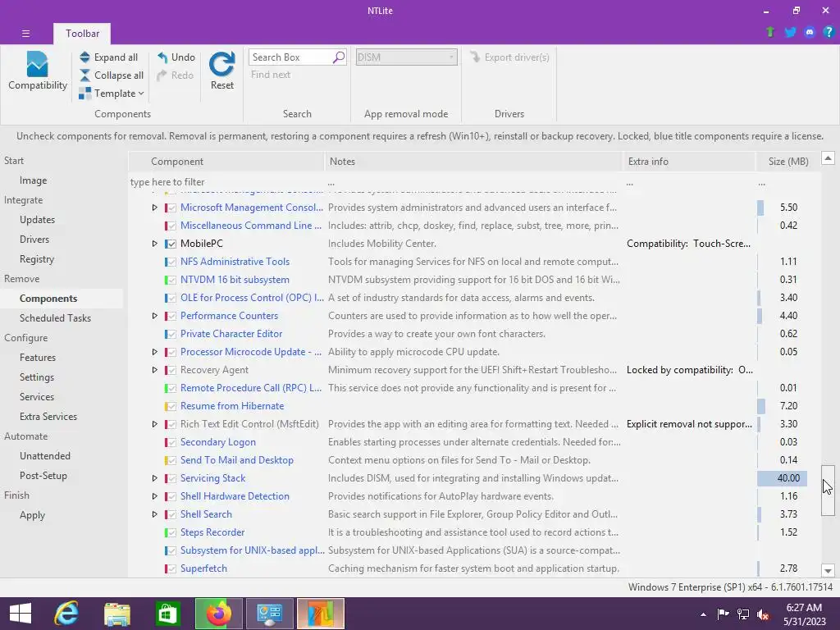Uncheck Resume from Hibernate checkbox

point(171,406)
